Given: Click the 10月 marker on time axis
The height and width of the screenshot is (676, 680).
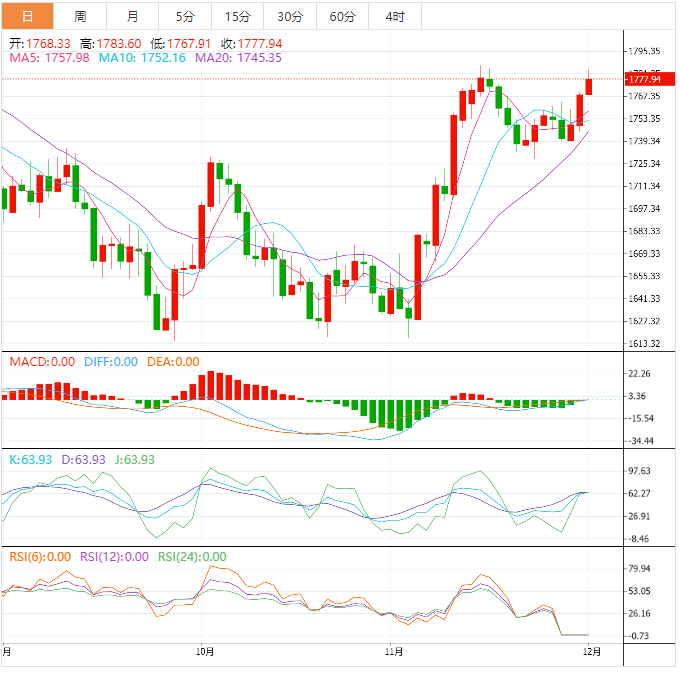Looking at the screenshot, I should [203, 652].
